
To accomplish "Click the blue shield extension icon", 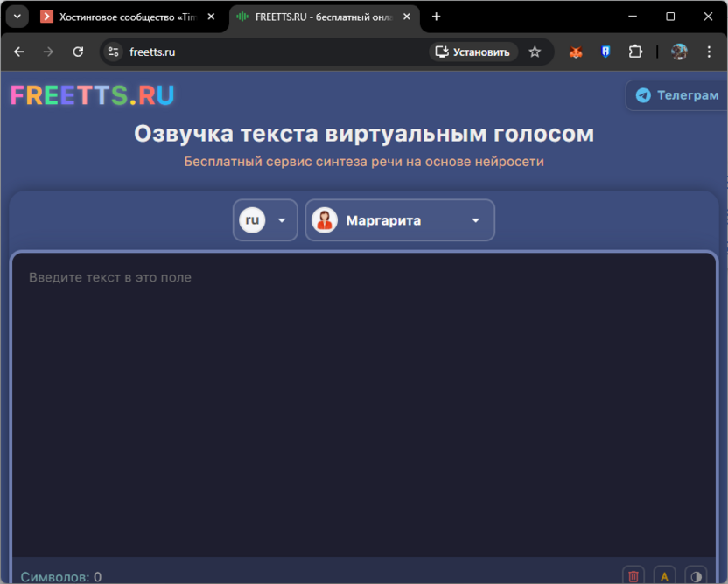I will (x=605, y=52).
